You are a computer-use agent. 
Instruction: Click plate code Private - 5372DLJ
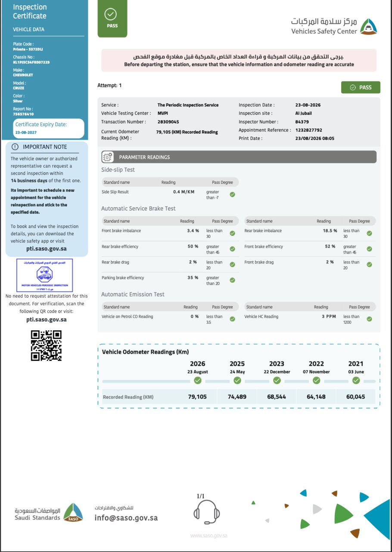pyautogui.click(x=28, y=49)
